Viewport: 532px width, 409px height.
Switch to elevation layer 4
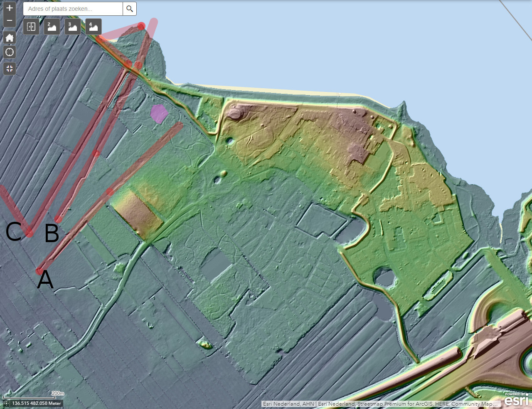(94, 27)
